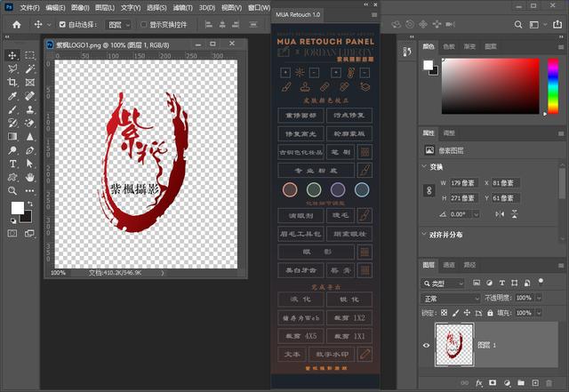Toggle link between width and height
This screenshot has height=392, width=569.
[429, 190]
